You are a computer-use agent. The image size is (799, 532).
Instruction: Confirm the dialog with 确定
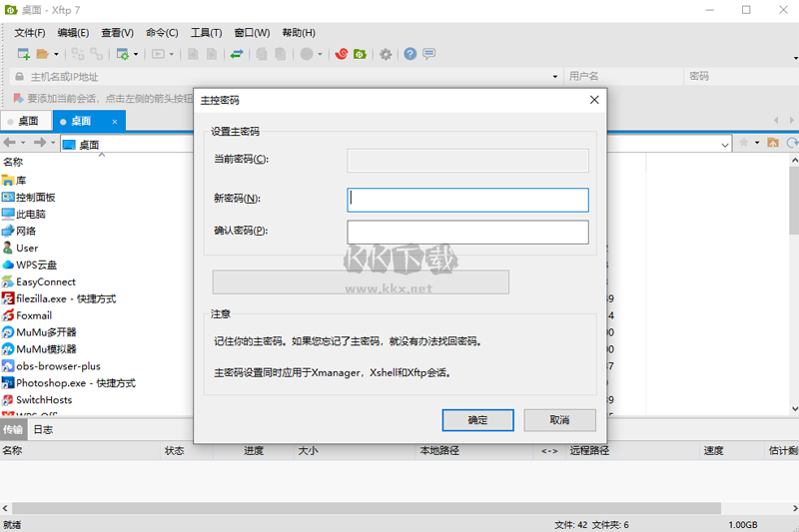coord(477,420)
